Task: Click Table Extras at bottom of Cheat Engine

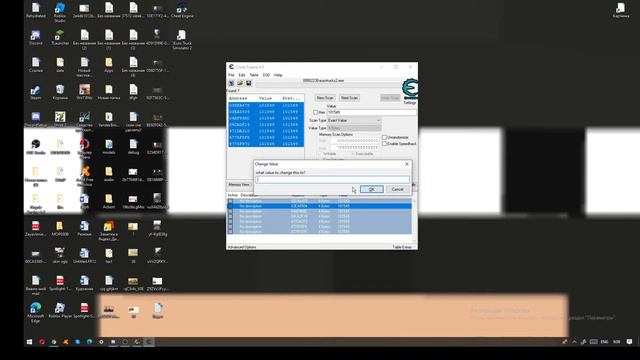Action: [x=402, y=247]
